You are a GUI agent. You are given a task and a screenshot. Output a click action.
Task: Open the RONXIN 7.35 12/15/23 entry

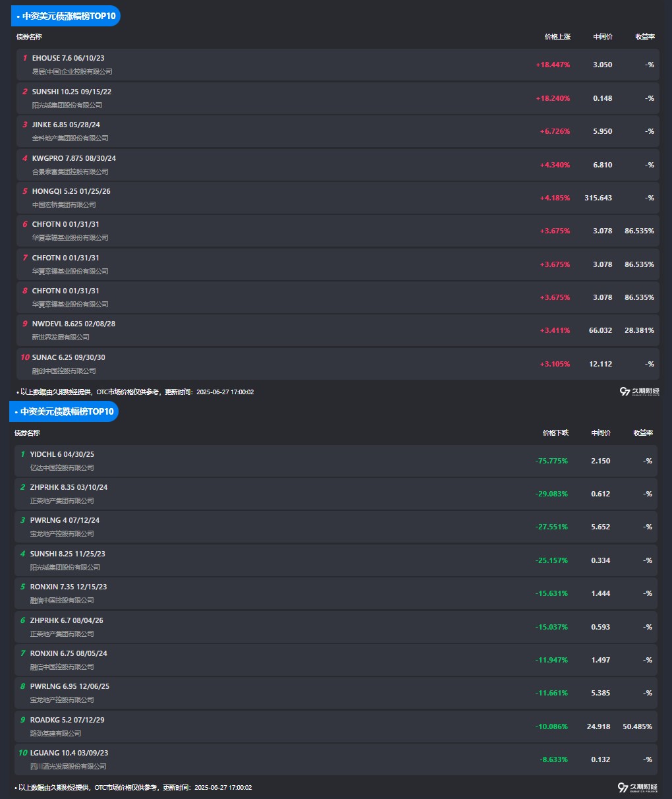click(336, 593)
